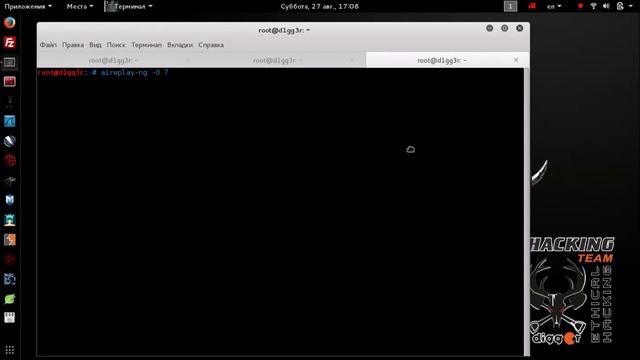Click the volume speaker icon

click(x=606, y=6)
